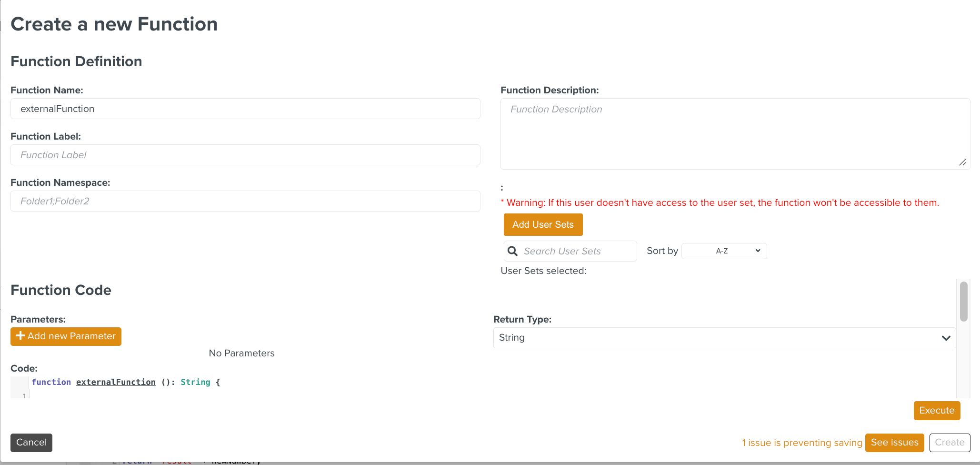Expand the Return Type dropdown
The image size is (980, 465).
[x=724, y=338]
